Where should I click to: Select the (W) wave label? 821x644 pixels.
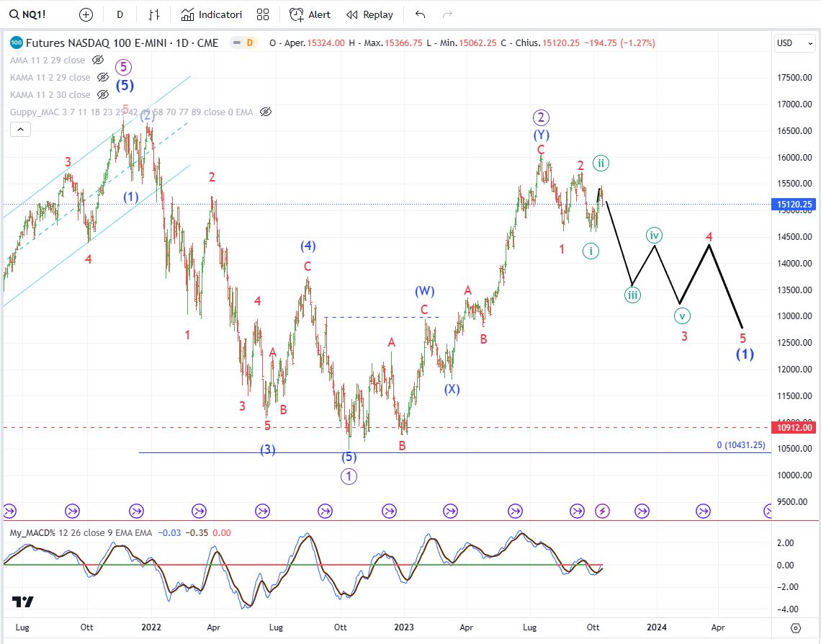(425, 291)
